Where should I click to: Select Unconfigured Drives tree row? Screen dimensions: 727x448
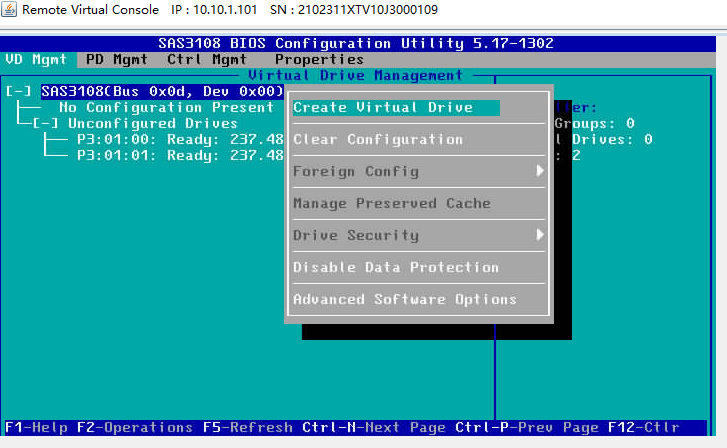(x=153, y=123)
